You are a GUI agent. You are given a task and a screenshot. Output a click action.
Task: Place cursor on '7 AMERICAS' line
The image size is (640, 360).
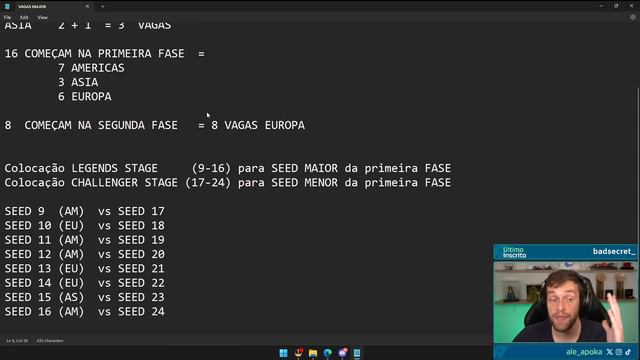91,68
